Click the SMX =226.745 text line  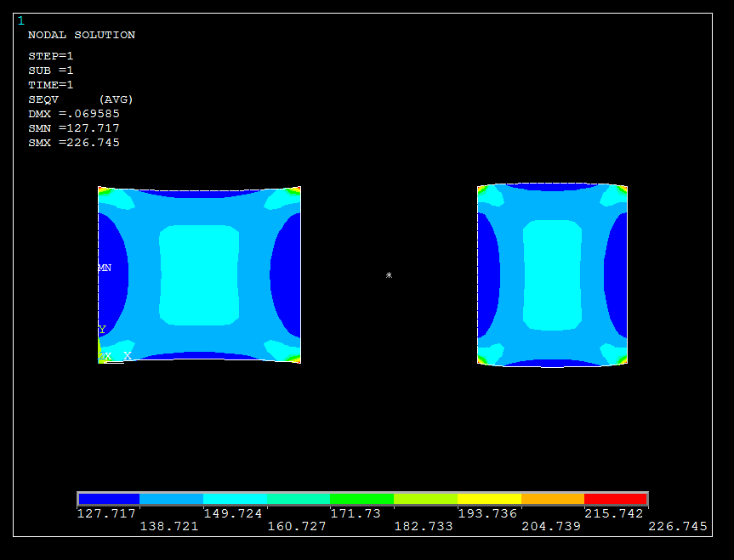(x=73, y=143)
